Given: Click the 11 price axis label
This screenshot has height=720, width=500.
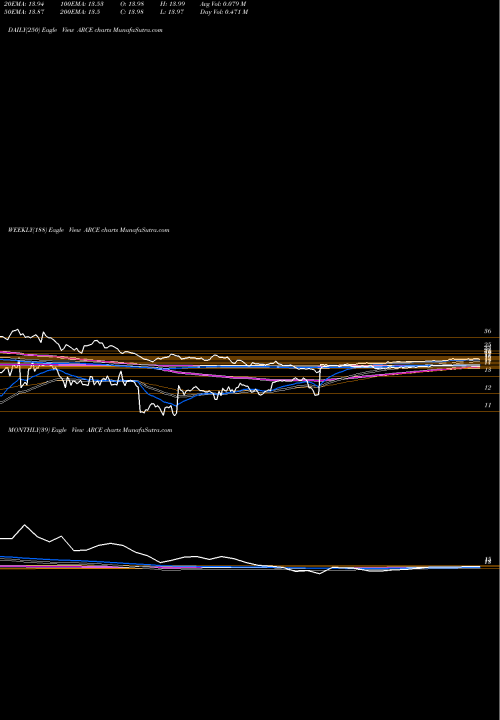Looking at the screenshot, I should pos(488,405).
